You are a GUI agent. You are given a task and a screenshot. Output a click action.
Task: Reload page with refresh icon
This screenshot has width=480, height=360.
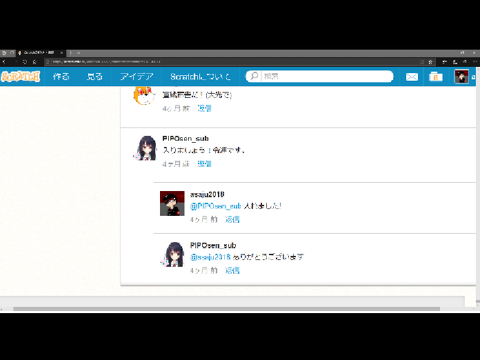tap(25, 62)
